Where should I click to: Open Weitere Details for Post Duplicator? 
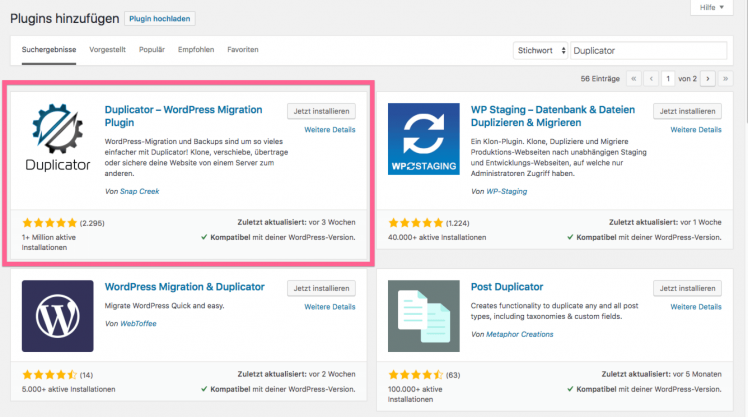(696, 307)
